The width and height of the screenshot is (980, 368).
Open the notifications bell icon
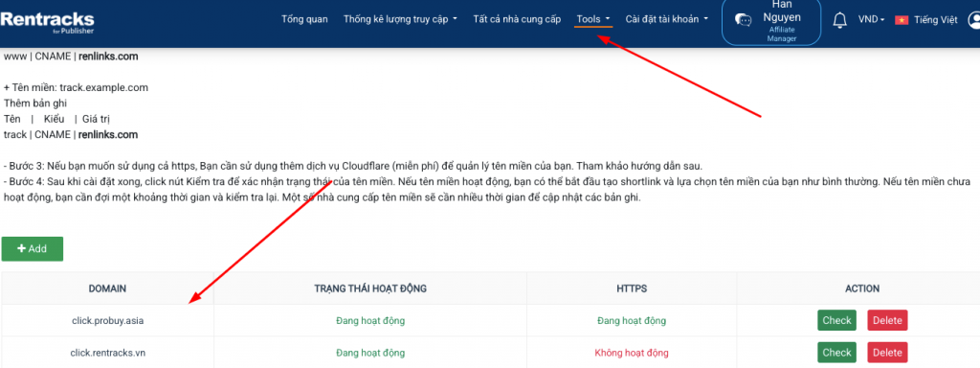tap(840, 20)
